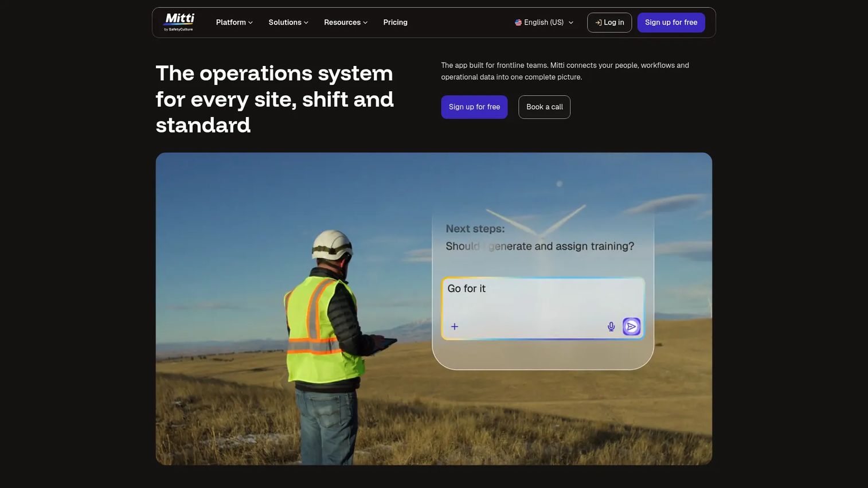The width and height of the screenshot is (868, 488).
Task: Click the microphone icon in the chat box
Action: tap(611, 327)
